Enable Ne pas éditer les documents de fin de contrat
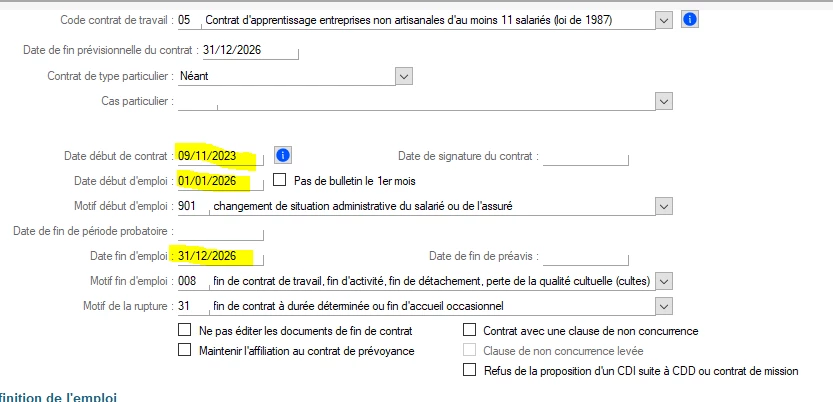Viewport: 833px width, 402px height. 184,330
